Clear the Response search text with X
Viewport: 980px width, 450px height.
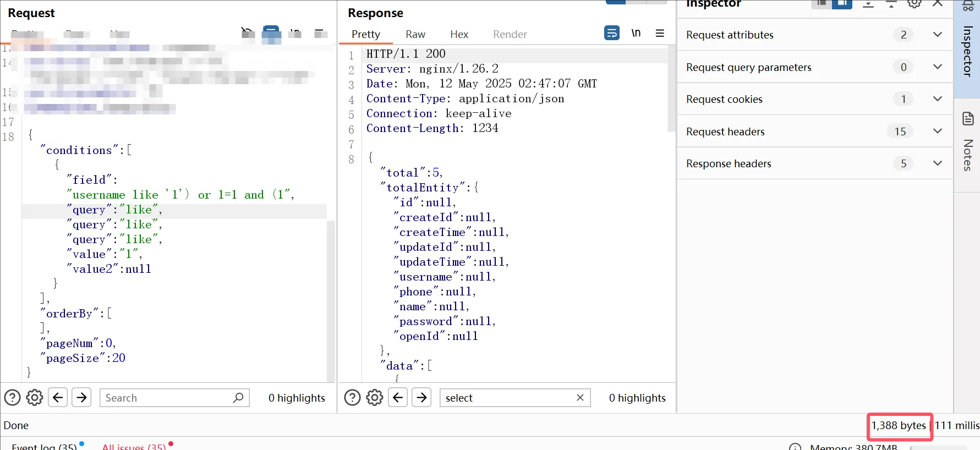[x=580, y=397]
